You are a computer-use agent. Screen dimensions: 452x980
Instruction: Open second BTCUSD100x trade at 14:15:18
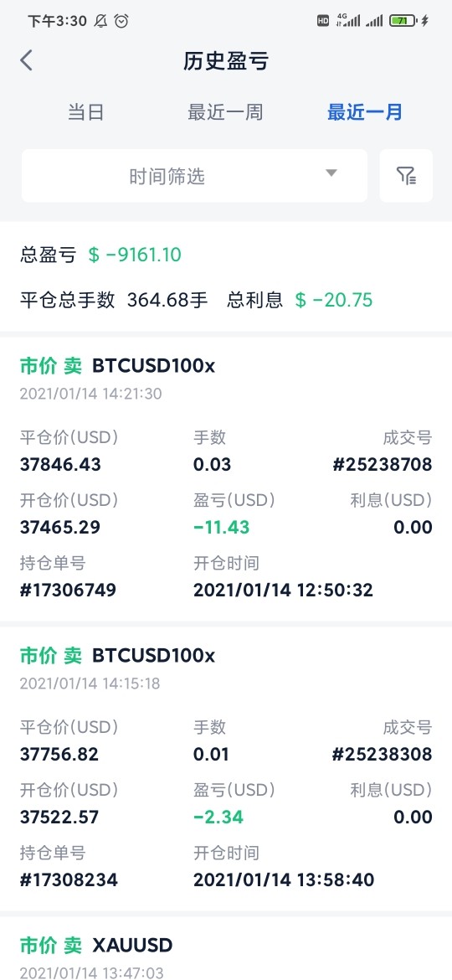226,769
